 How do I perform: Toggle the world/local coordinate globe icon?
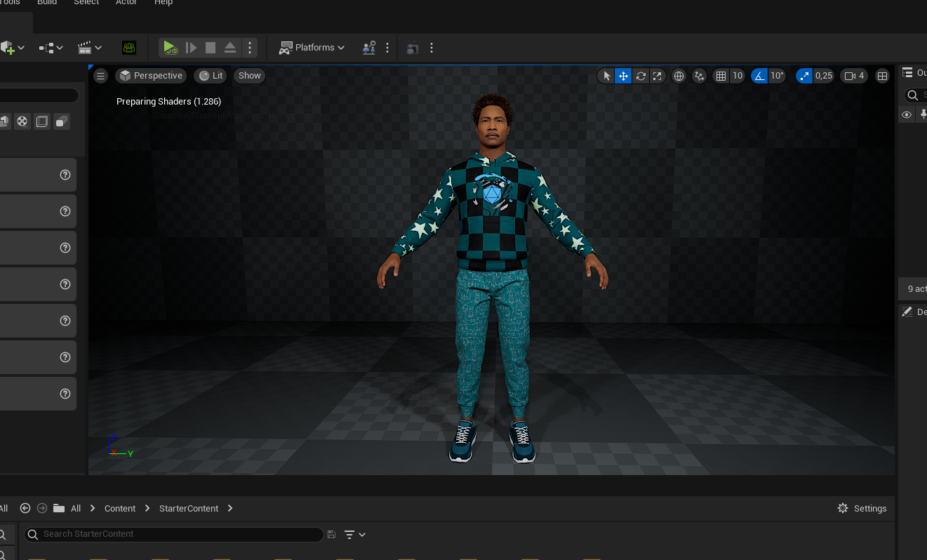679,76
